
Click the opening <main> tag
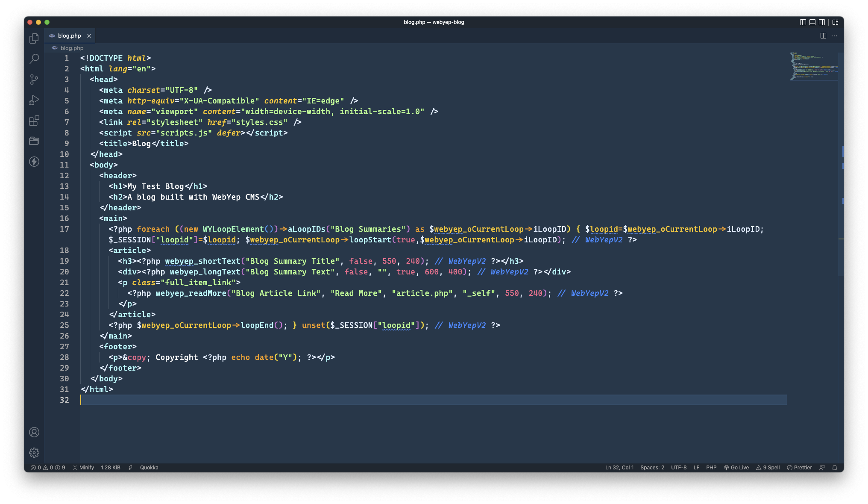tap(113, 218)
